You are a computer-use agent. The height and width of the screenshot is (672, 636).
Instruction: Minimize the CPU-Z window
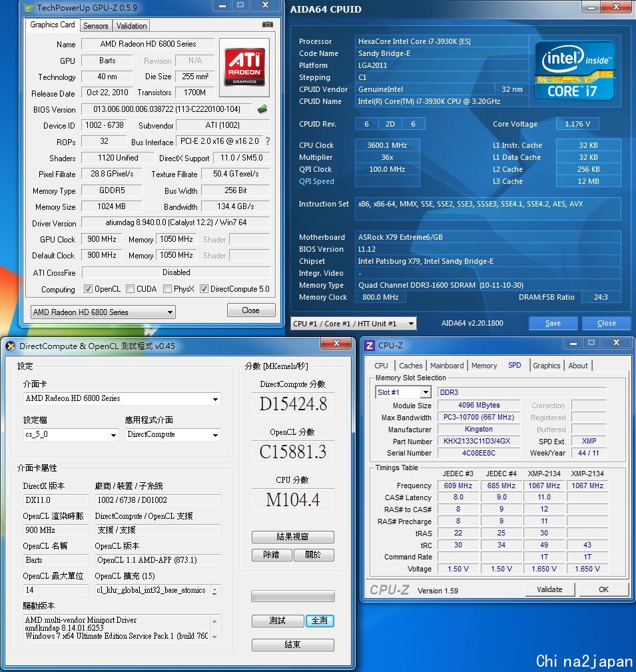coord(573,343)
